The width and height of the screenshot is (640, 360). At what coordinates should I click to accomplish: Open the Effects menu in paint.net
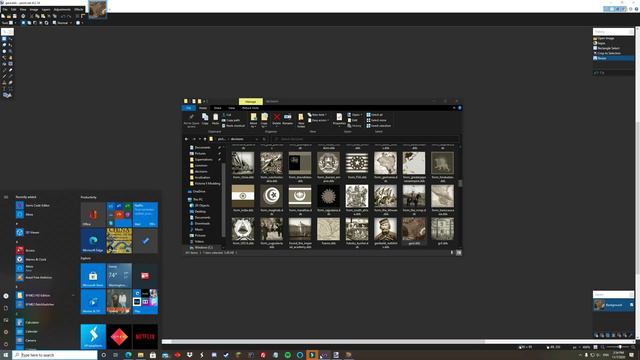[79, 9]
